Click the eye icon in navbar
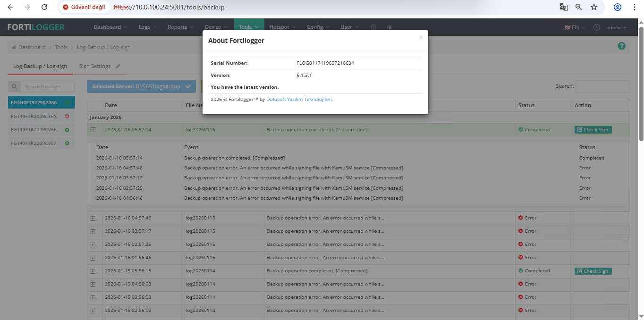 pos(390,27)
